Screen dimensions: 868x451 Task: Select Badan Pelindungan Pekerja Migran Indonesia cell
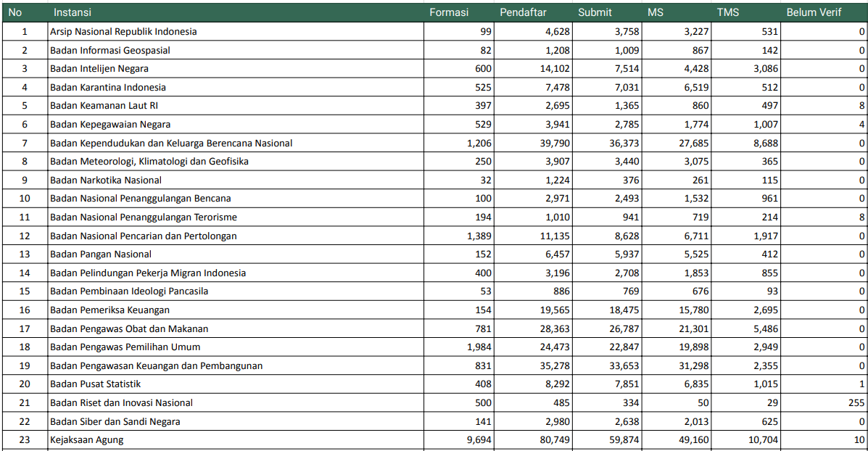[236, 273]
